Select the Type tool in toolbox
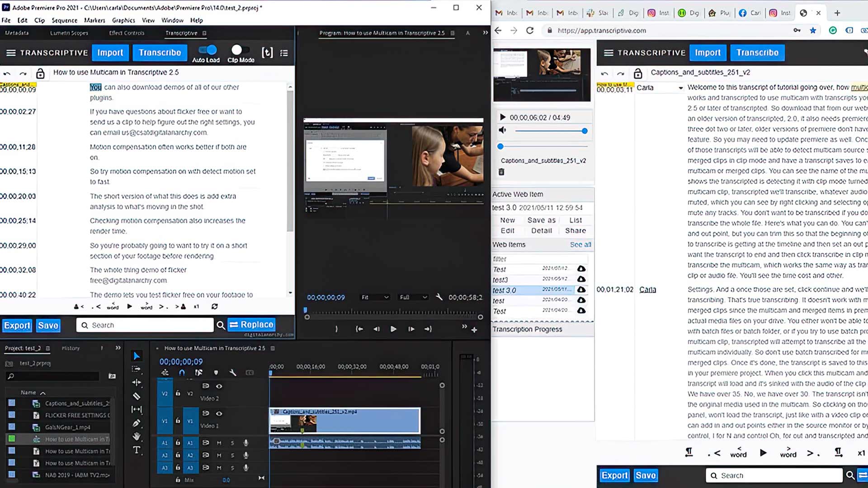 137,450
